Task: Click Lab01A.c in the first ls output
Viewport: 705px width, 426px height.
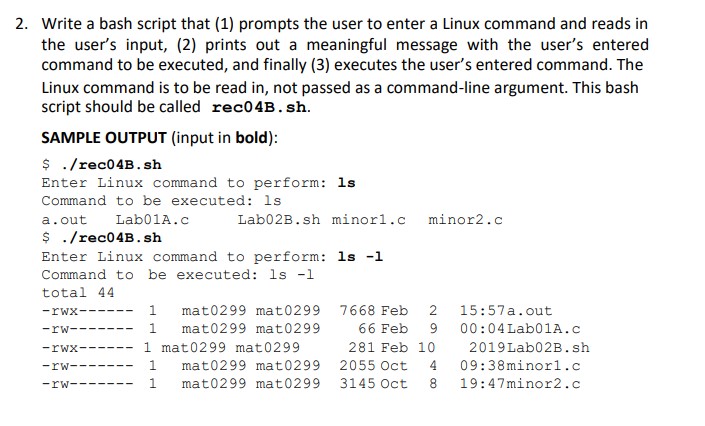Action: click(153, 219)
